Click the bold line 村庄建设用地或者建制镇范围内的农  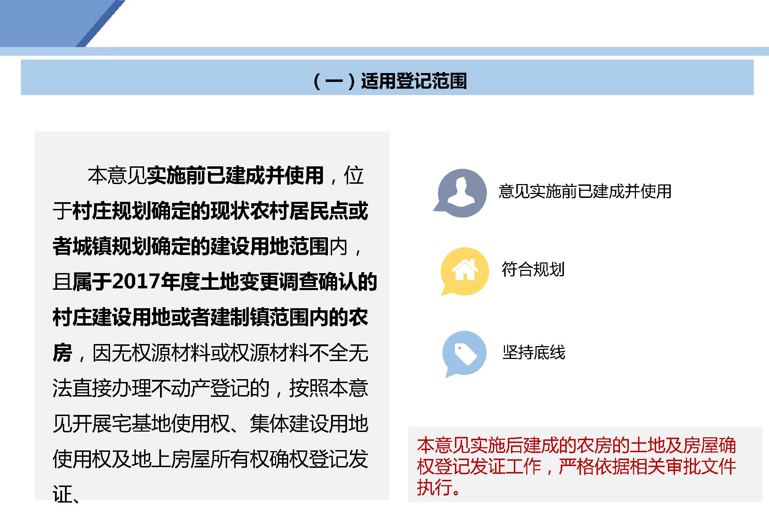point(210,317)
